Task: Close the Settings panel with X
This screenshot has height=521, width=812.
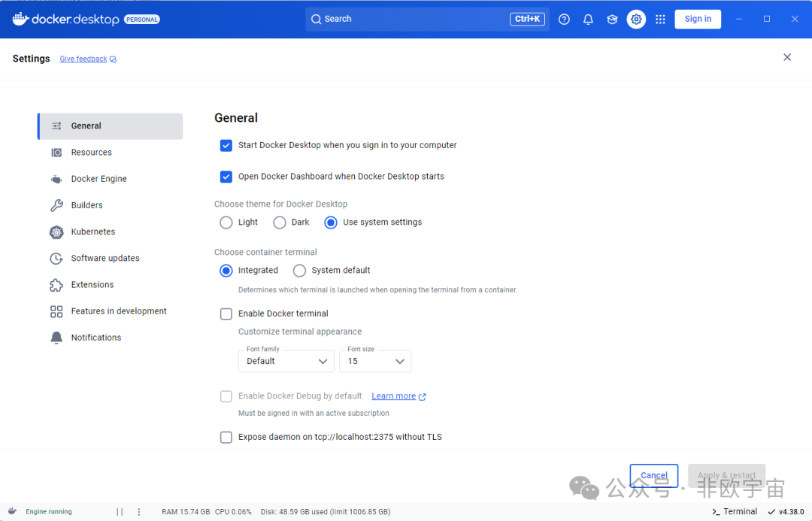Action: 787,57
